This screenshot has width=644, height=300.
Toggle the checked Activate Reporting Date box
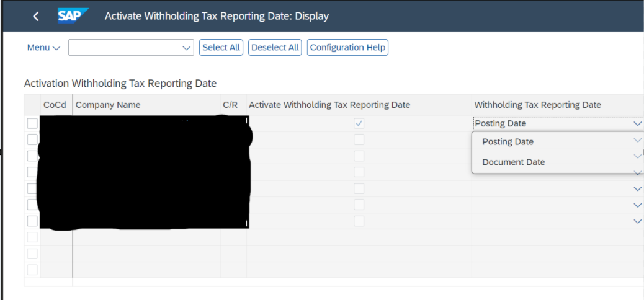359,123
